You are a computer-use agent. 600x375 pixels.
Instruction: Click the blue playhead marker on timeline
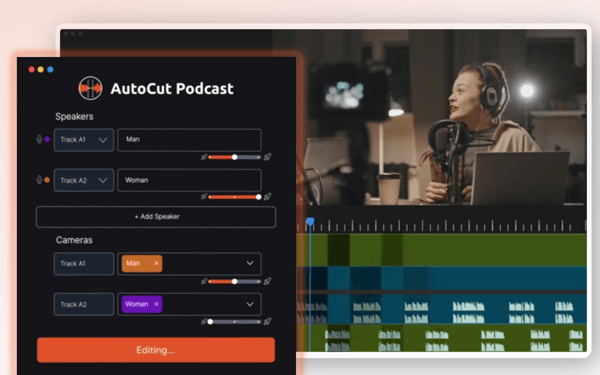(x=310, y=222)
